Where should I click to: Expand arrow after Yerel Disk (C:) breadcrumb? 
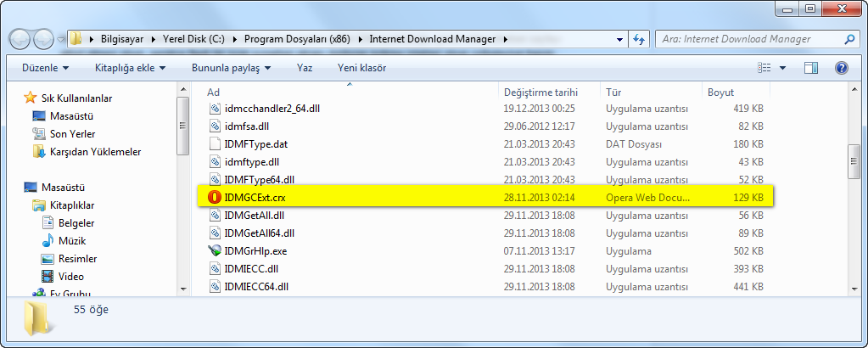[x=234, y=39]
